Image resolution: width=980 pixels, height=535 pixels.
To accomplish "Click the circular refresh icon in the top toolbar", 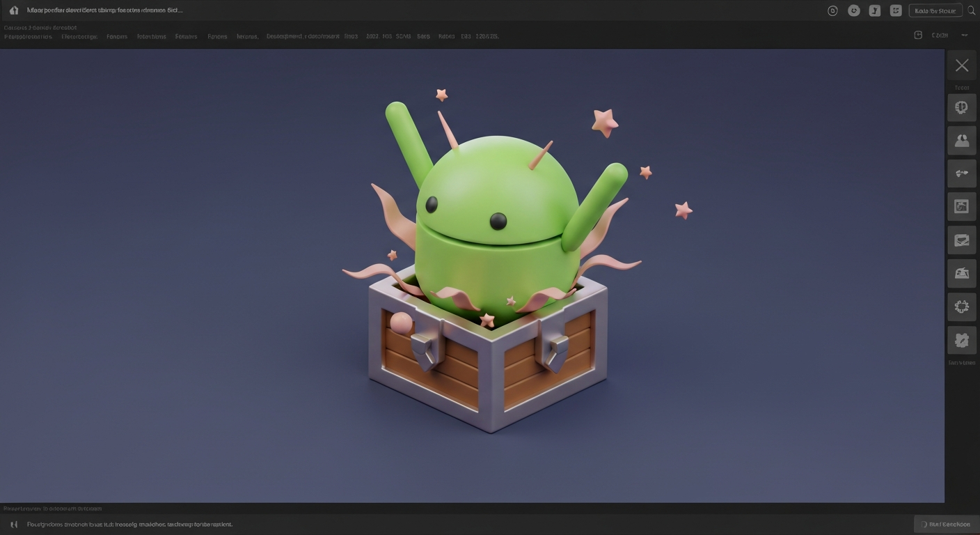I will click(x=854, y=10).
